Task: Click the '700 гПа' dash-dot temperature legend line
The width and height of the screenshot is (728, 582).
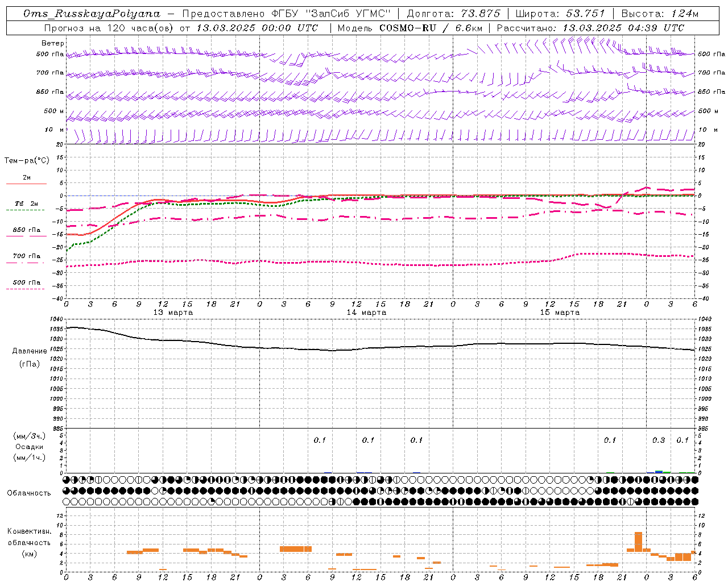Action: click(26, 263)
